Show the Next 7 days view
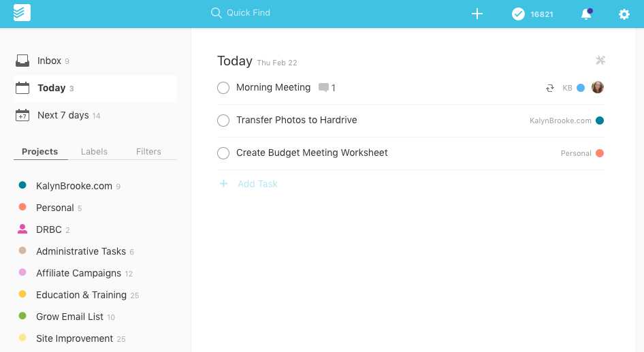Viewport: 644px width, 352px height. (63, 115)
